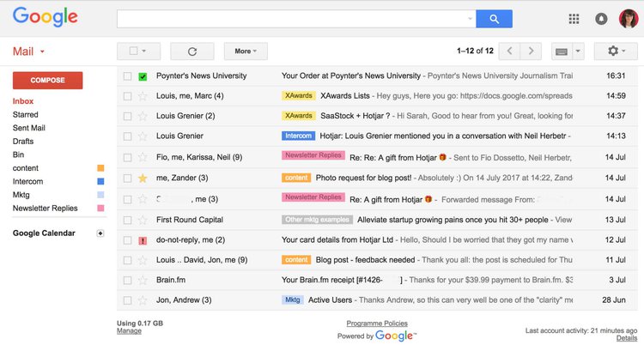The height and width of the screenshot is (357, 644).
Task: Click green check marker on Poynter's row
Action: [x=143, y=76]
